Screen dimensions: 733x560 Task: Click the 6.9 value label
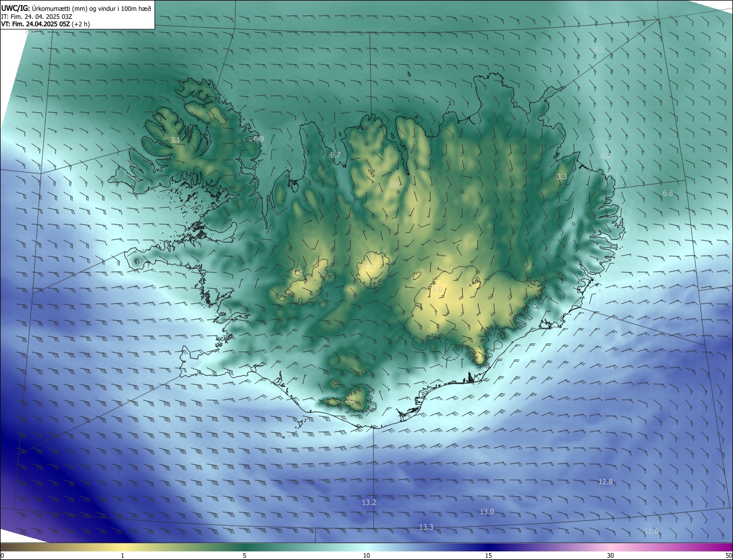coord(259,139)
